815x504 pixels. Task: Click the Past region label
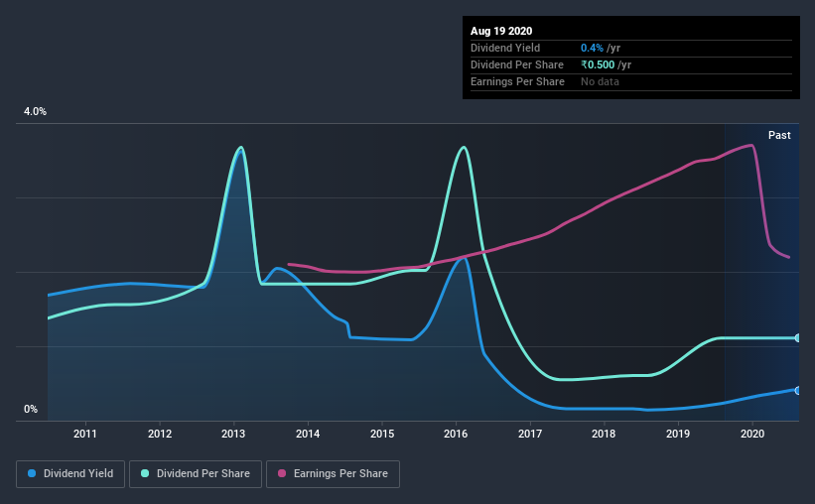pos(779,135)
